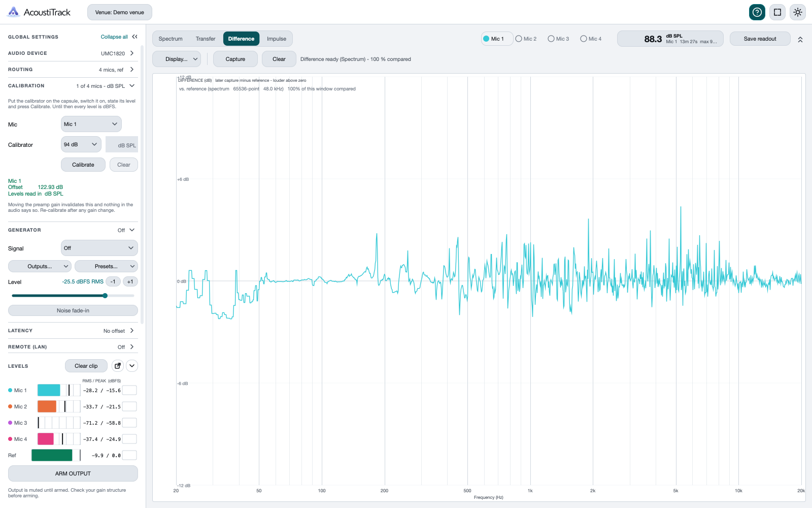Open the levels options chevron dropdown
This screenshot has height=508, width=812.
[132, 366]
